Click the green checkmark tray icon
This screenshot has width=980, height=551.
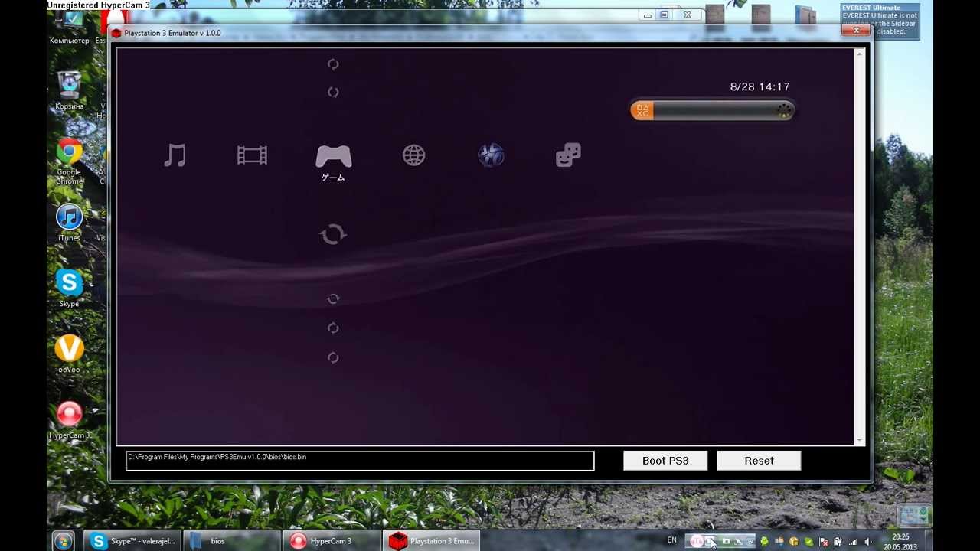(808, 542)
